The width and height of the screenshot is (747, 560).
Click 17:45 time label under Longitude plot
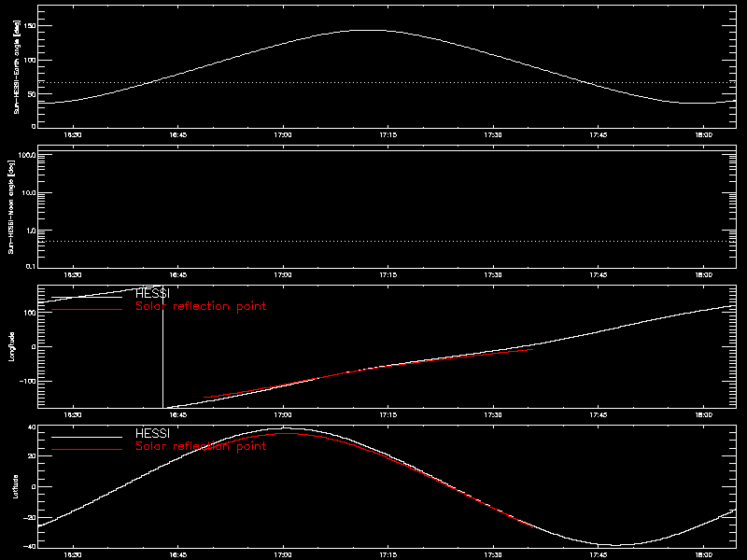click(599, 415)
